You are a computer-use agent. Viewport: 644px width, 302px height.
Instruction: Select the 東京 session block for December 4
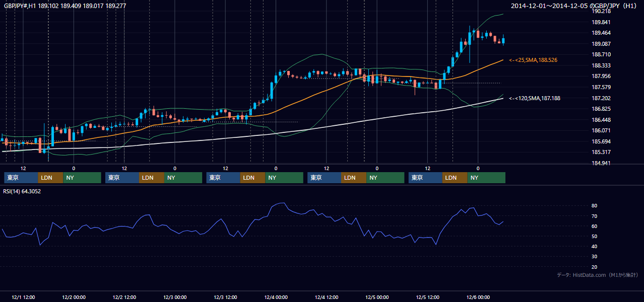coord(325,178)
